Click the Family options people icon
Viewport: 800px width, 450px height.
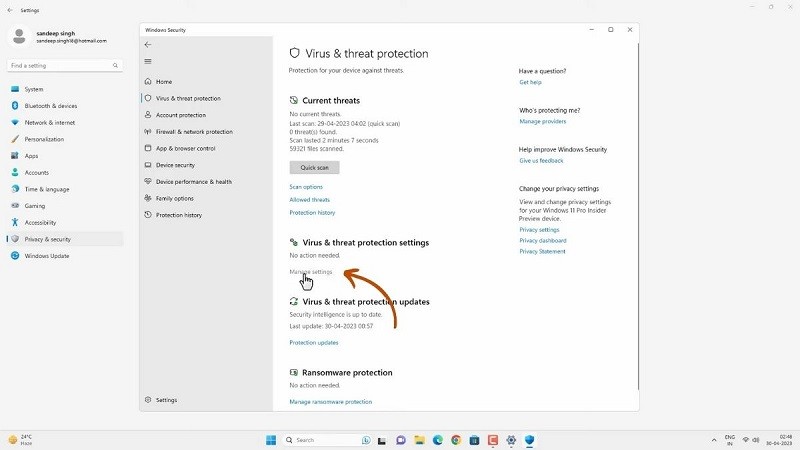[148, 198]
